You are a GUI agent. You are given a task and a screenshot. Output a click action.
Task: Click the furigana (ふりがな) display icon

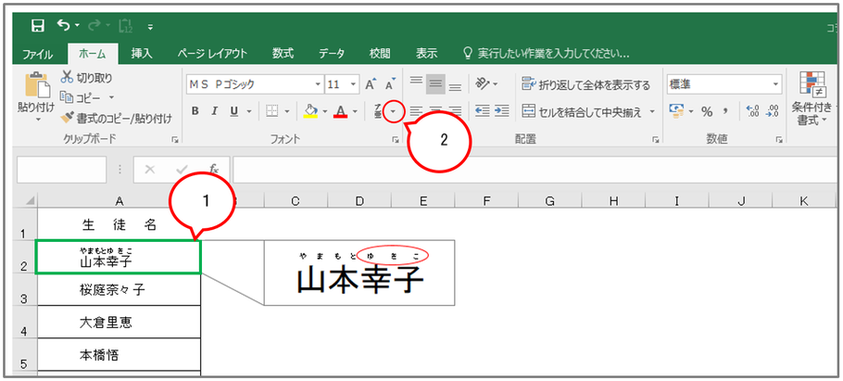tap(378, 111)
